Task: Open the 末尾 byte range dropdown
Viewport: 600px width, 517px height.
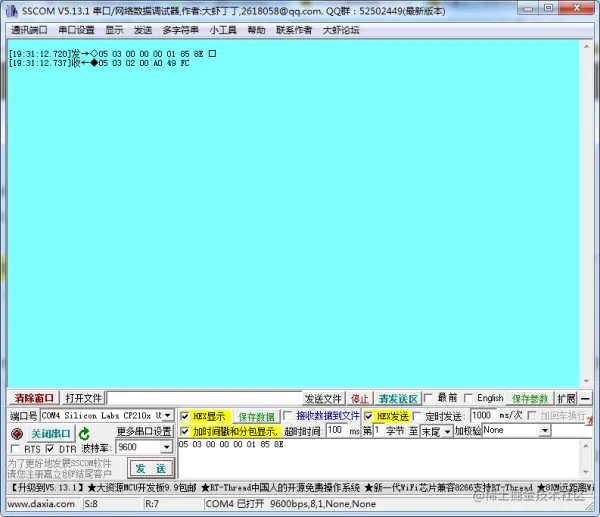Action: (x=447, y=432)
